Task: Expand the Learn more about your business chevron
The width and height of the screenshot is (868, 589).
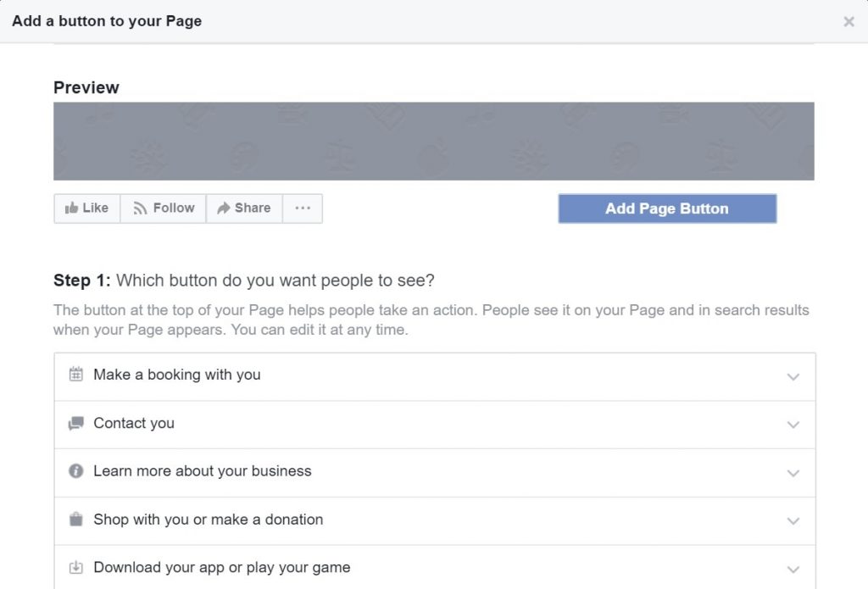Action: [x=793, y=473]
